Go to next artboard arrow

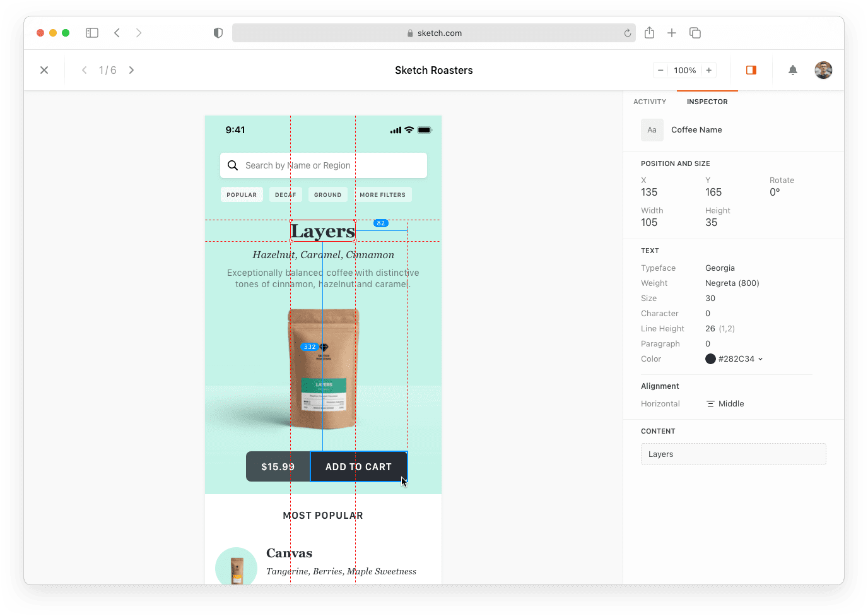pyautogui.click(x=131, y=70)
